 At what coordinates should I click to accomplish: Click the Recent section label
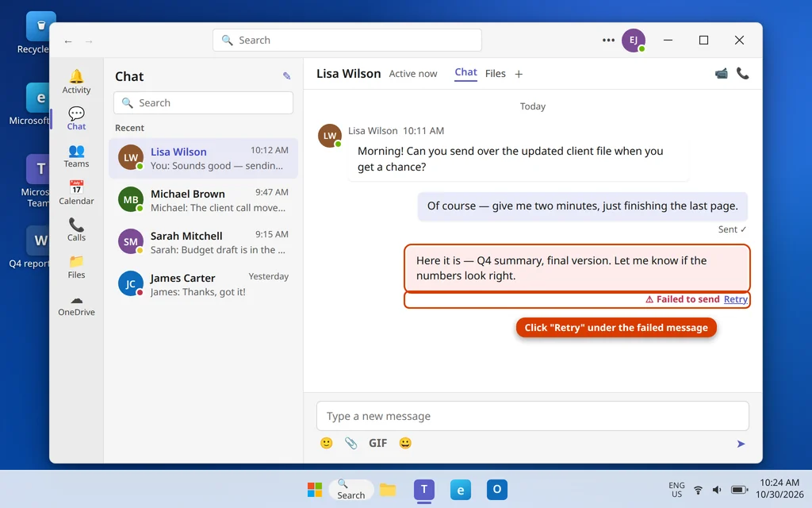click(129, 128)
